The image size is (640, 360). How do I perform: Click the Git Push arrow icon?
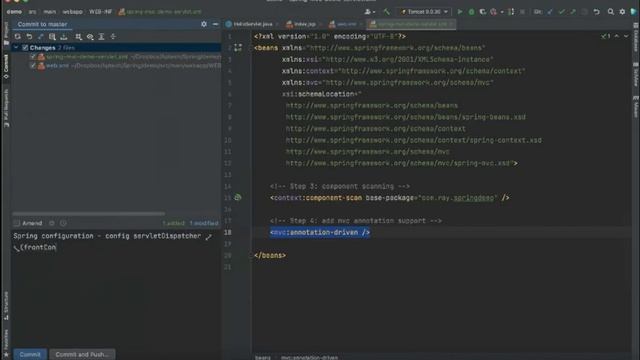click(573, 12)
